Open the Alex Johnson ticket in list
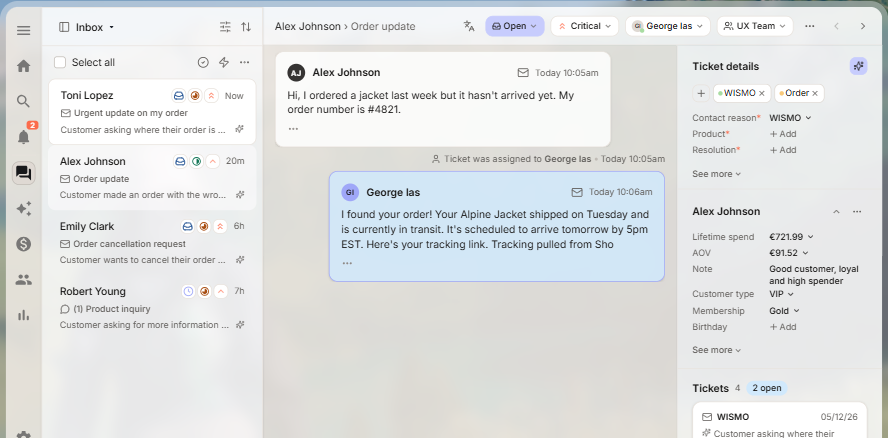This screenshot has width=888, height=438. coord(152,177)
